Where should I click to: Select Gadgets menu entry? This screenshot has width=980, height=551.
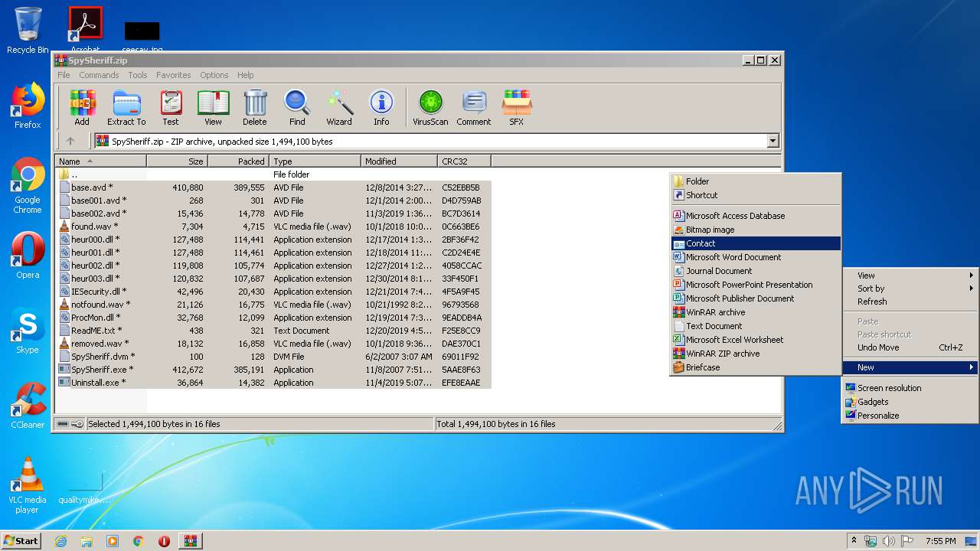[x=910, y=402]
